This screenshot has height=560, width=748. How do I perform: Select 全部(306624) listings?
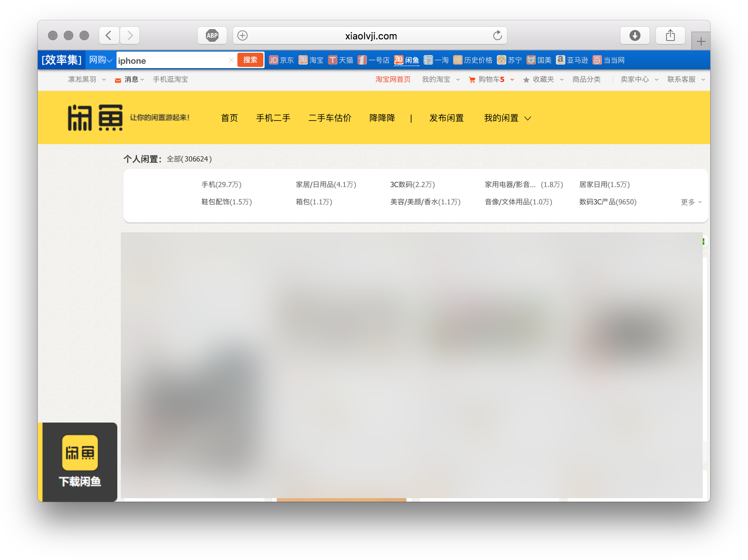coord(189,159)
